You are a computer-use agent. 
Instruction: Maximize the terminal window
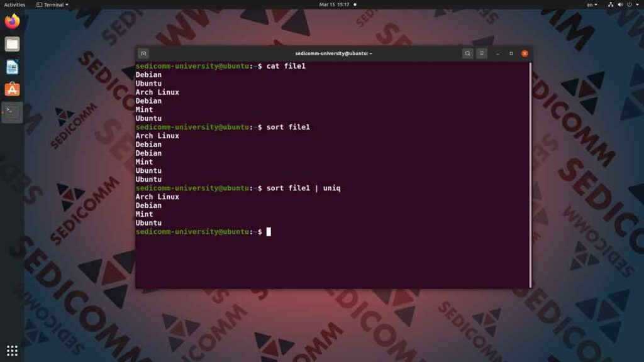pos(511,53)
